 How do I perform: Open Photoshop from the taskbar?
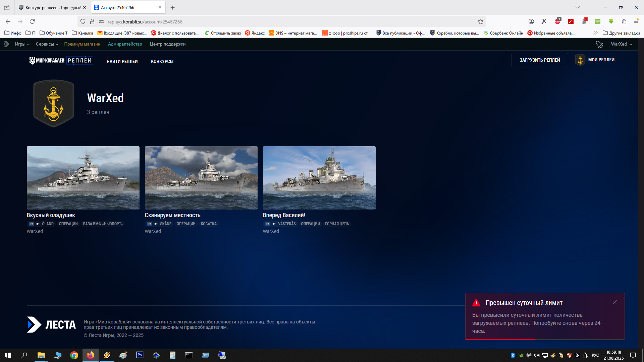point(140,355)
